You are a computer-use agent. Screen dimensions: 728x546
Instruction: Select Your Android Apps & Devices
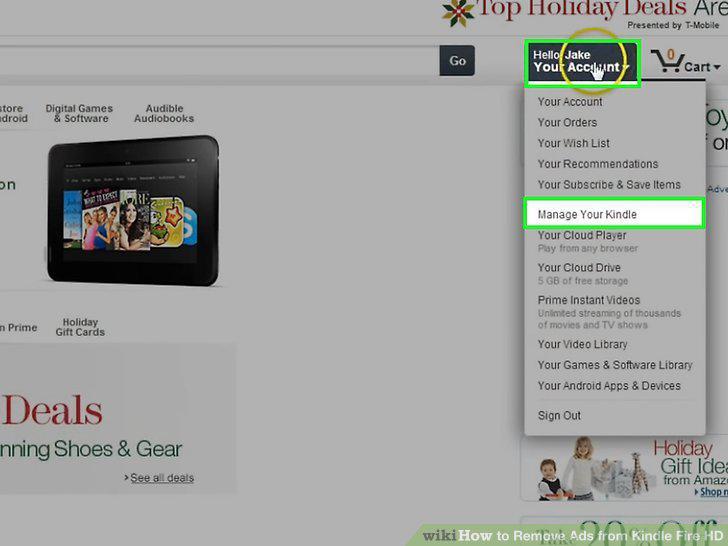609,386
